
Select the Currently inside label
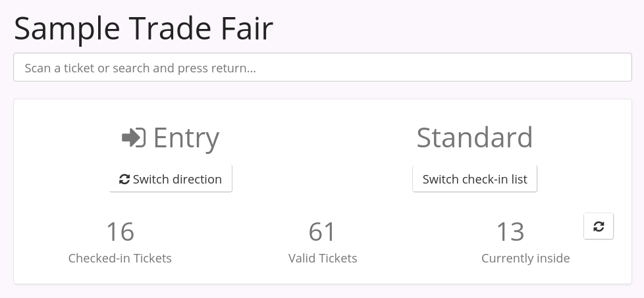[525, 259]
